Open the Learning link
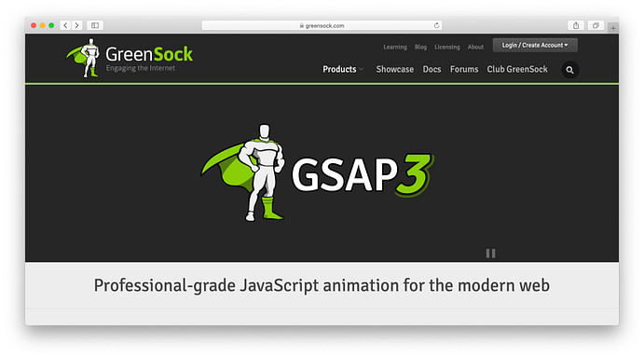The width and height of the screenshot is (644, 358). coord(395,47)
